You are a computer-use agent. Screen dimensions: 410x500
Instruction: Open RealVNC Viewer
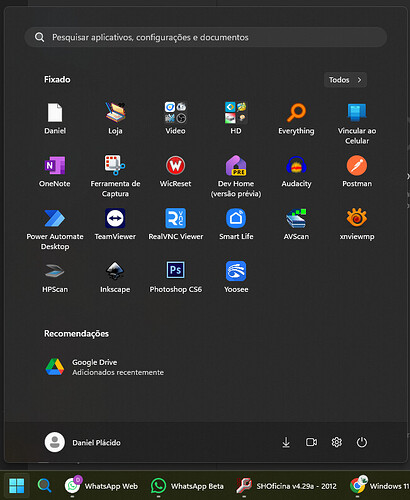[176, 224]
